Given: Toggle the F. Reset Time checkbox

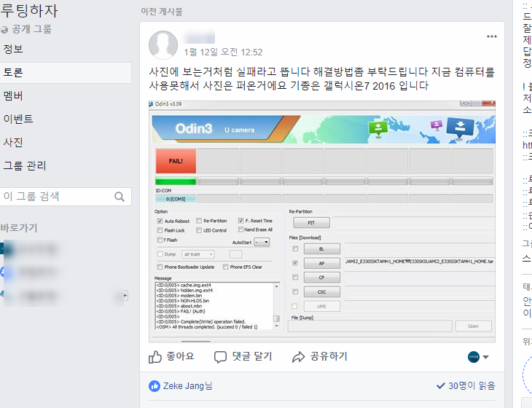Looking at the screenshot, I should point(240,221).
